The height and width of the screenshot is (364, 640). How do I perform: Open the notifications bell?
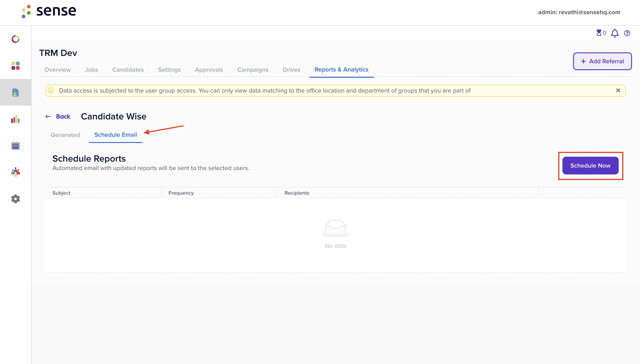click(615, 33)
